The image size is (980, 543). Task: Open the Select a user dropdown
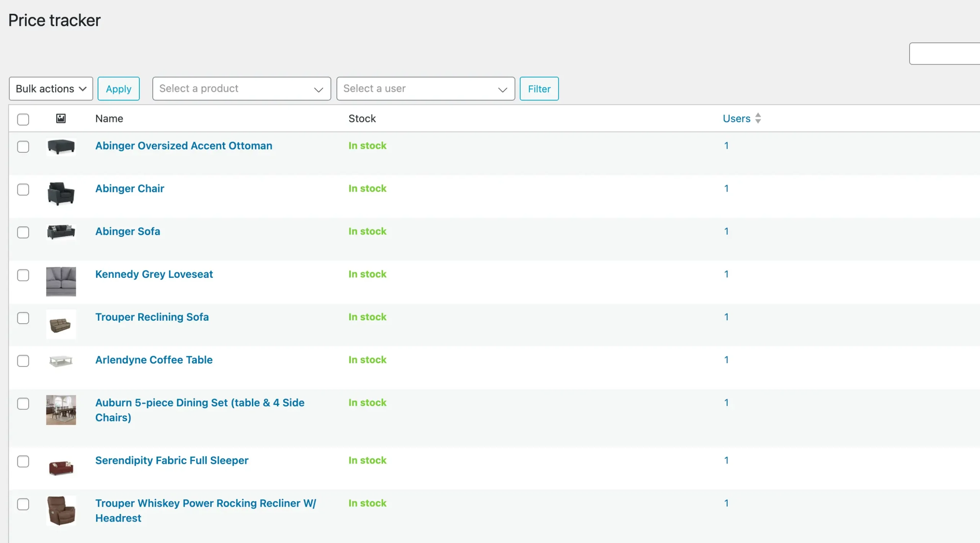tap(425, 88)
